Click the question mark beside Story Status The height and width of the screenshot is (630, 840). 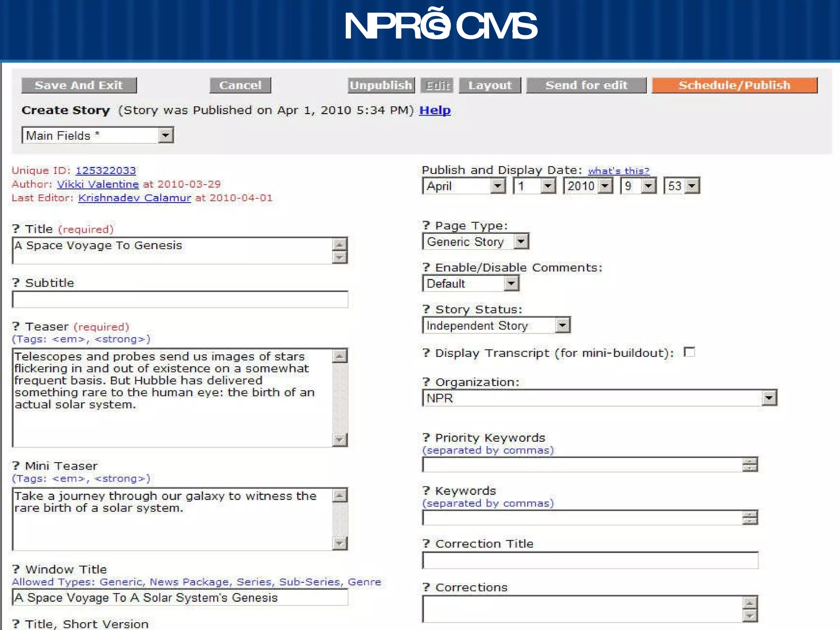tap(426, 309)
